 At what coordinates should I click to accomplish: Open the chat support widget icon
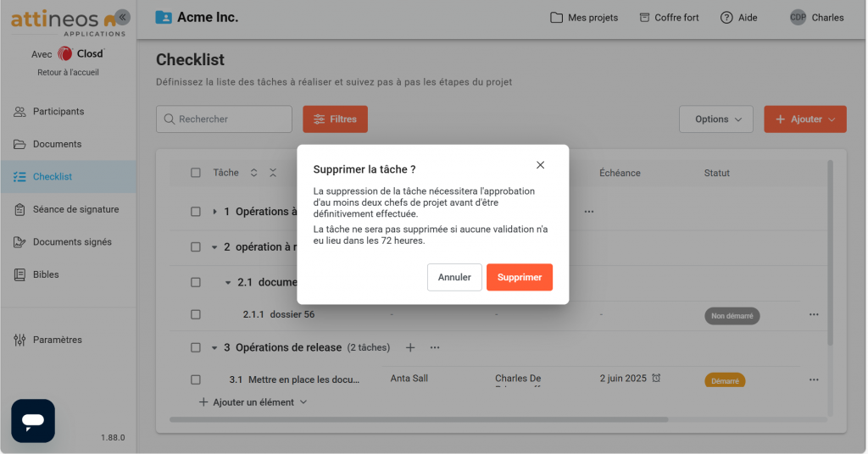(33, 420)
